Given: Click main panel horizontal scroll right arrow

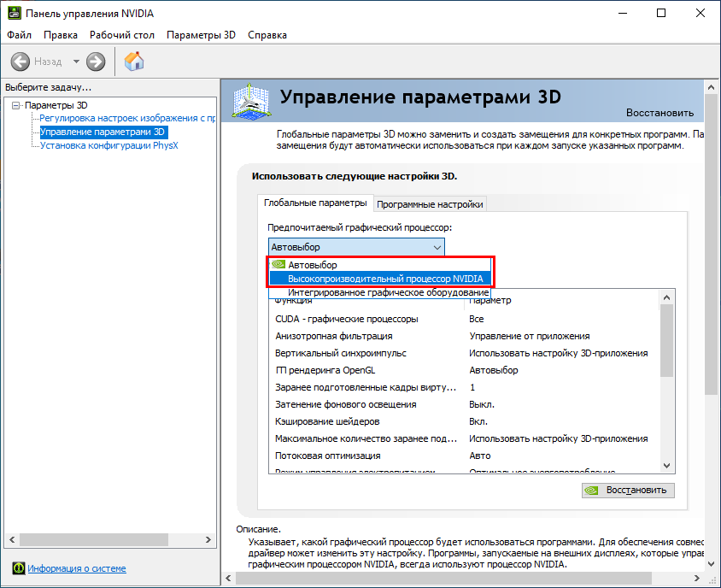Looking at the screenshot, I should tap(696, 578).
